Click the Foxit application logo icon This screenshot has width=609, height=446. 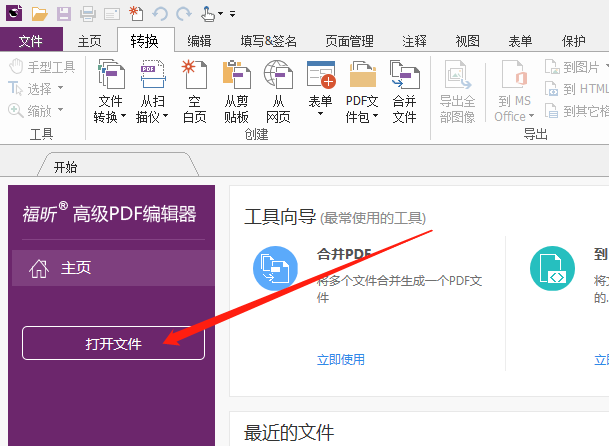tap(14, 14)
